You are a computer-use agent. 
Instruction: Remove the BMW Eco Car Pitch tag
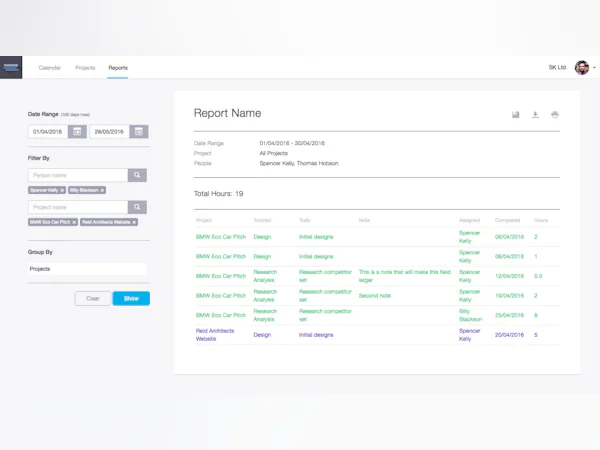74,222
